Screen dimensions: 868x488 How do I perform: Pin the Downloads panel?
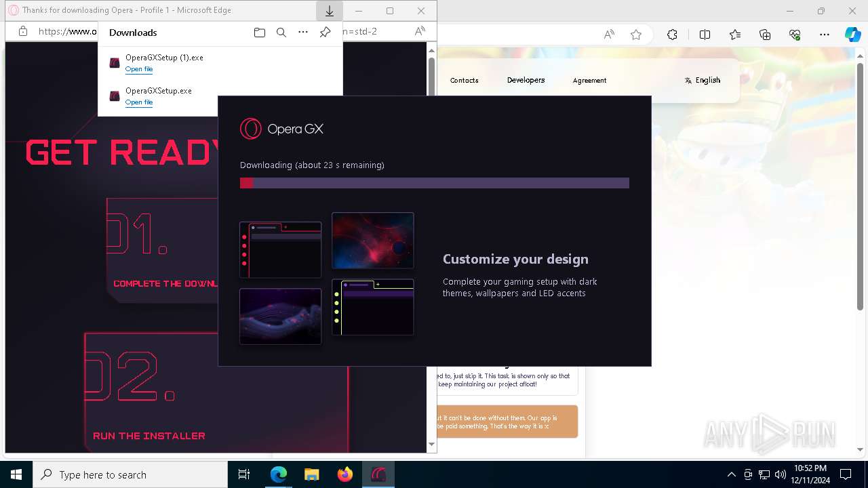coord(325,33)
